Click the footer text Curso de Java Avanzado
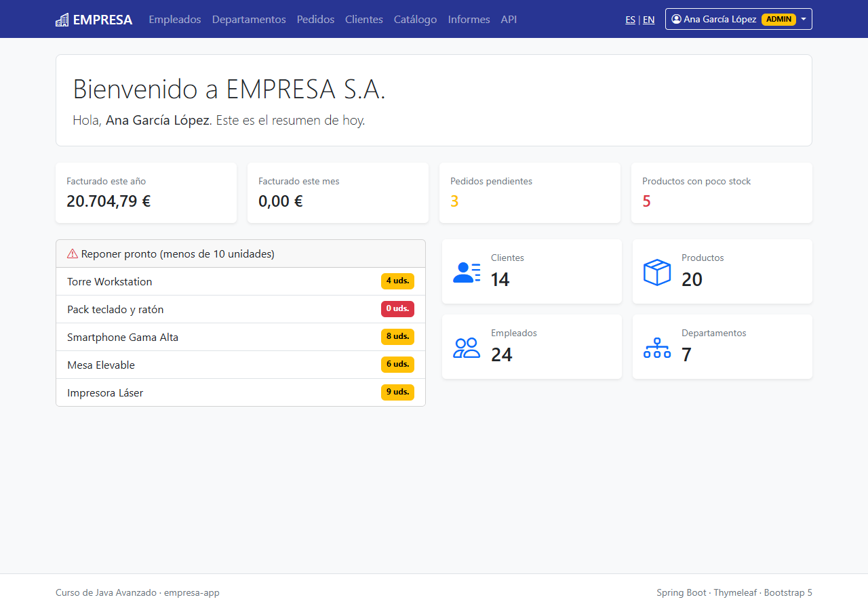The width and height of the screenshot is (868, 610). point(106,592)
